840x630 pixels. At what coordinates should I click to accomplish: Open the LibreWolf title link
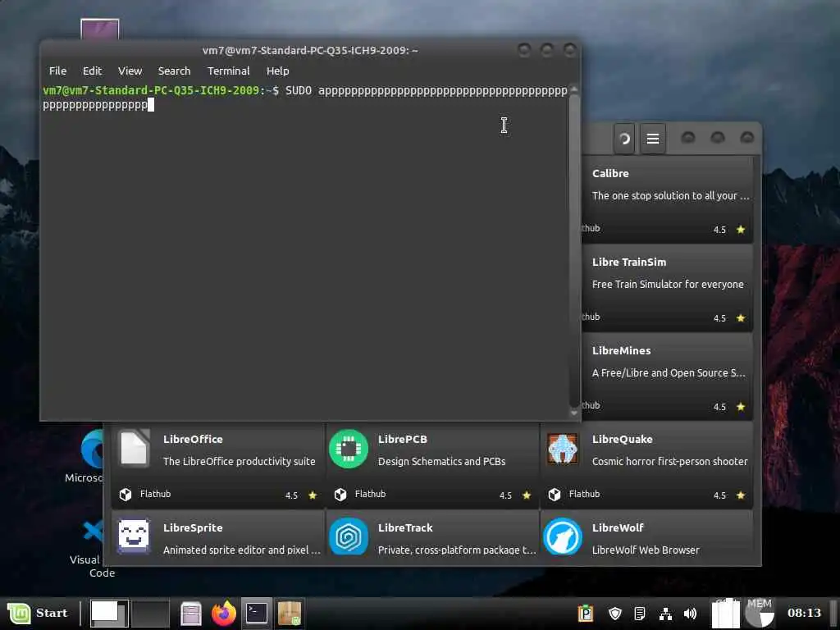618,527
